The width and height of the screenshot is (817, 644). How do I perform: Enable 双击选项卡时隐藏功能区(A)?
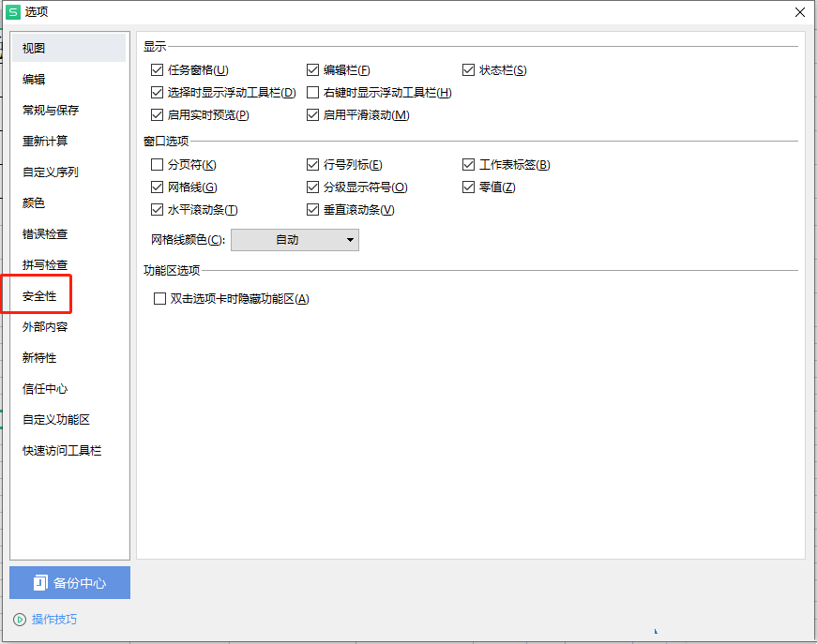click(x=160, y=298)
